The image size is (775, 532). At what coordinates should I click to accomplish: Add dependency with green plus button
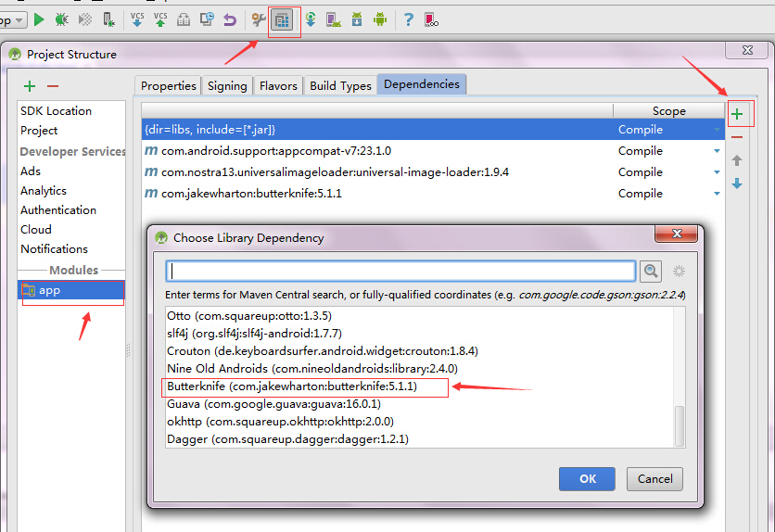tap(737, 114)
